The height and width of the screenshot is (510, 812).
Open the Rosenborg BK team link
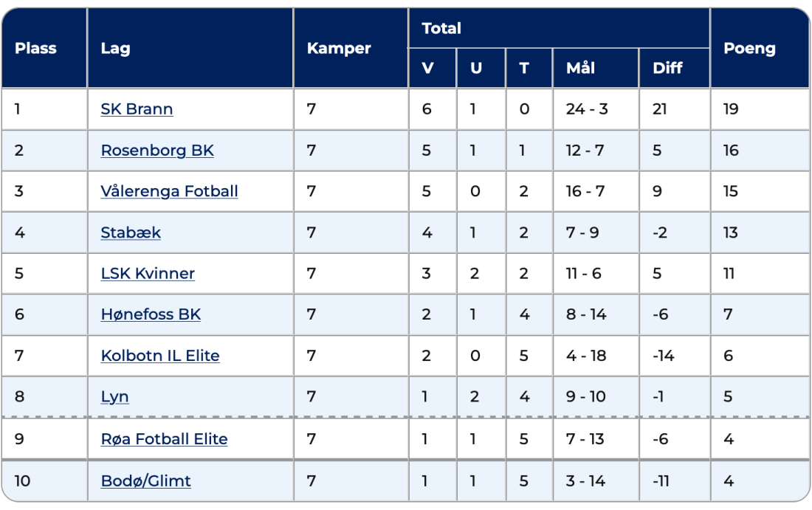click(x=157, y=151)
